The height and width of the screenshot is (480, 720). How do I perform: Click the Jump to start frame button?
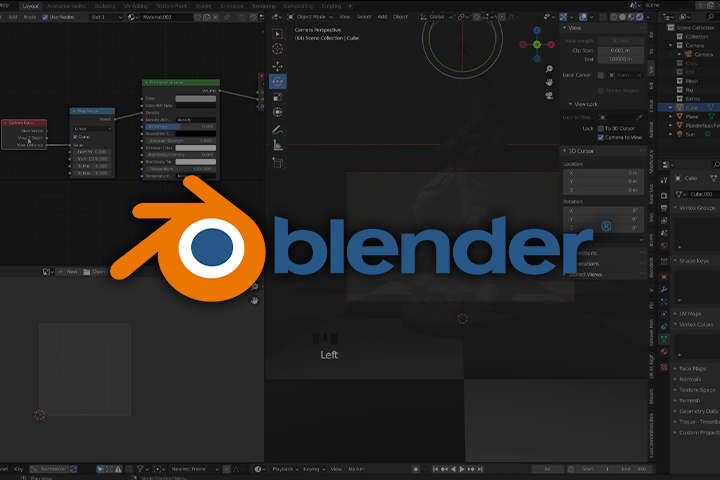[435, 469]
